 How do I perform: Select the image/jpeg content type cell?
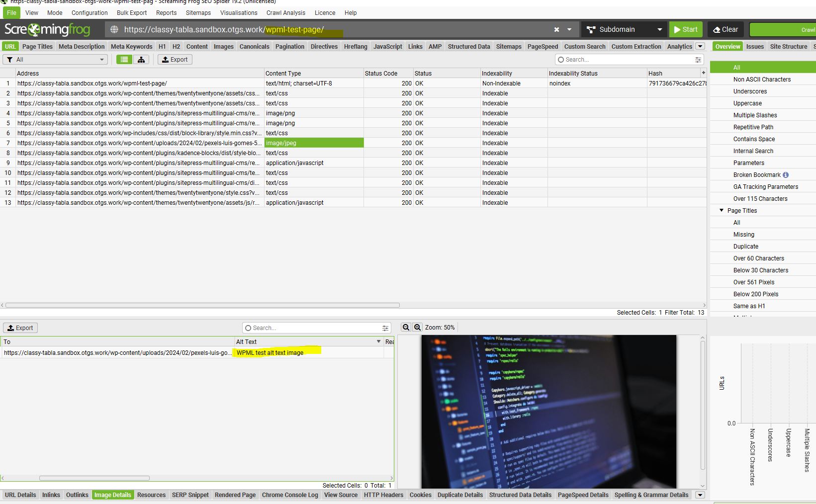coord(314,143)
